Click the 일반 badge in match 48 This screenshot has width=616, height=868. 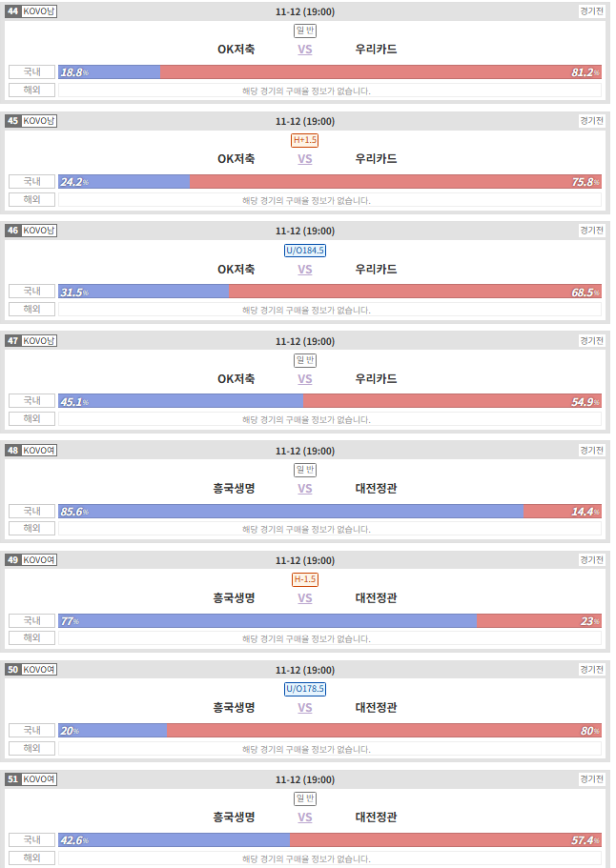[x=305, y=470]
